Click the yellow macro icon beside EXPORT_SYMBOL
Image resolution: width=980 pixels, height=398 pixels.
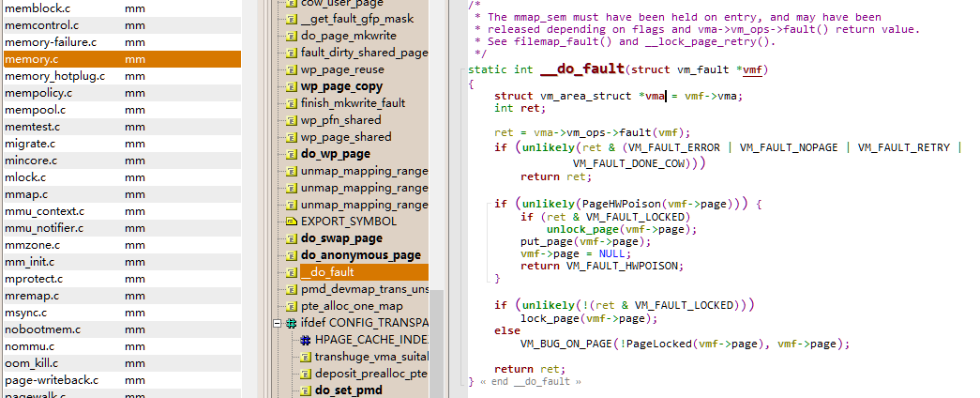point(292,222)
